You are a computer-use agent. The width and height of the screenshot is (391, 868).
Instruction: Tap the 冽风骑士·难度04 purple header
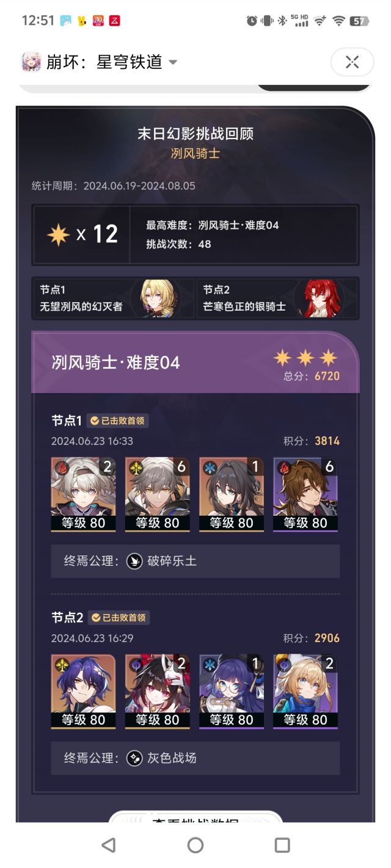[x=195, y=362]
